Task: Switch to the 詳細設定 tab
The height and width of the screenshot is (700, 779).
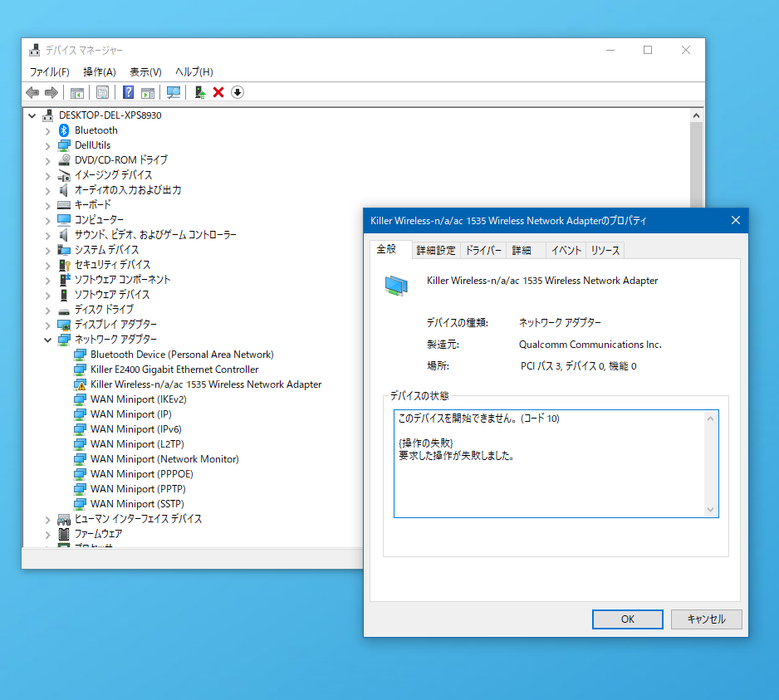Action: [436, 251]
